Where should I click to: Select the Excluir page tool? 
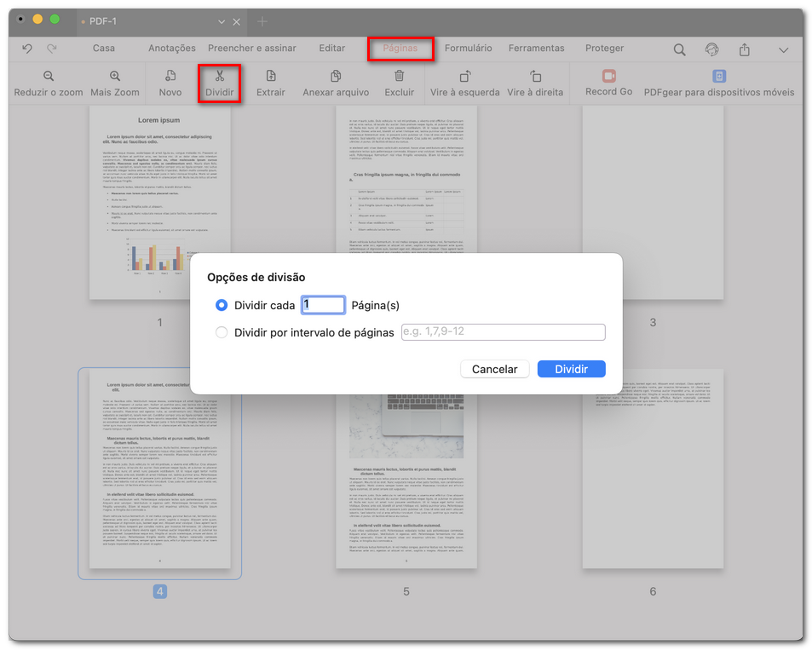click(x=399, y=83)
